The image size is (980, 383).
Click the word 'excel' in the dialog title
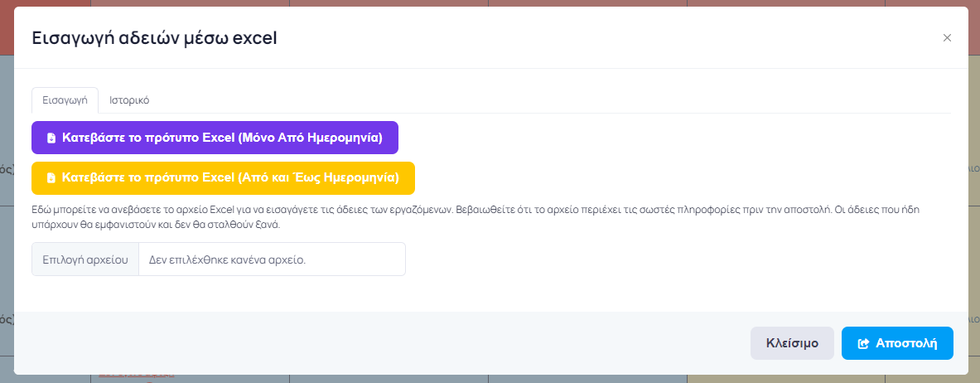coord(258,38)
